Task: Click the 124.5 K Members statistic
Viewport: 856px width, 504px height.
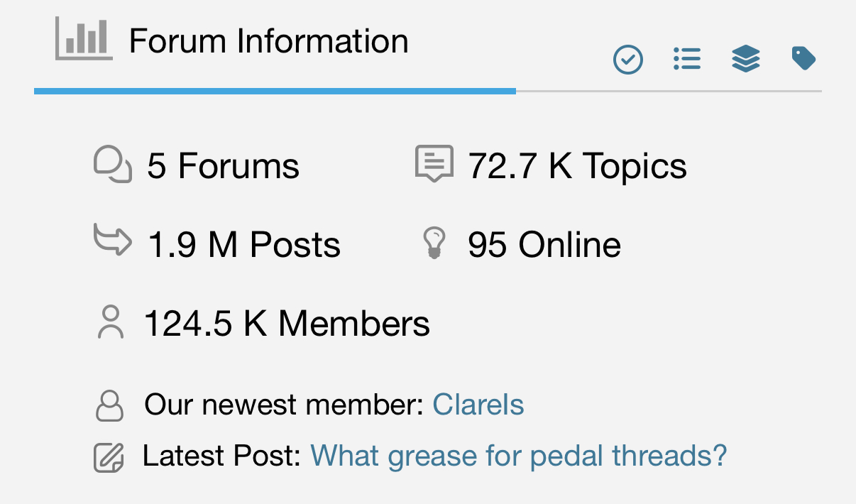Action: coord(287,324)
